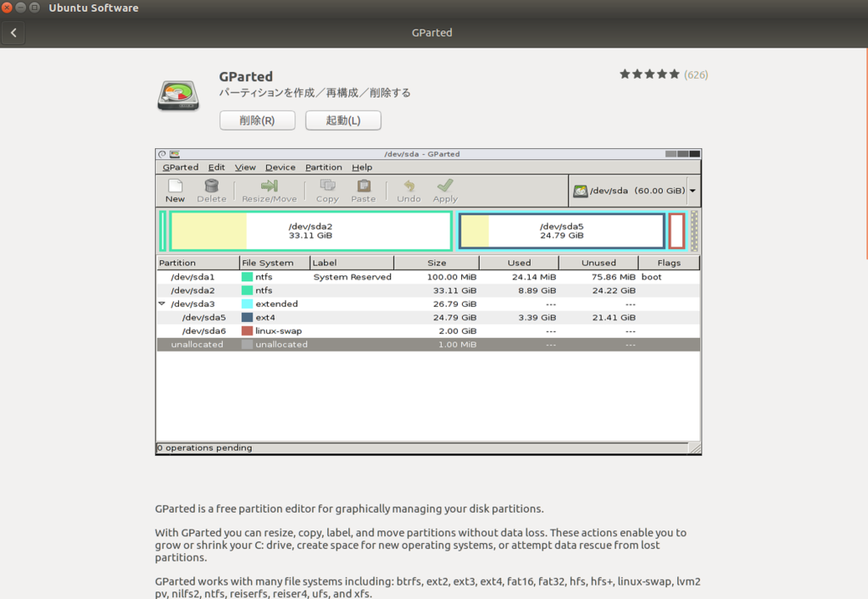Click the '21.41 GiB' unused value
Viewport: 868px width, 599px height.
click(x=614, y=318)
